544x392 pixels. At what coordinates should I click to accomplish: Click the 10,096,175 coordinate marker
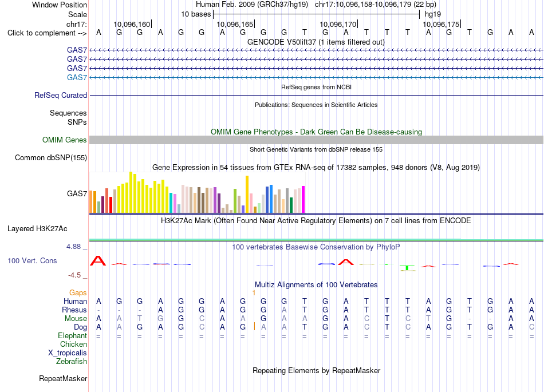tap(441, 24)
